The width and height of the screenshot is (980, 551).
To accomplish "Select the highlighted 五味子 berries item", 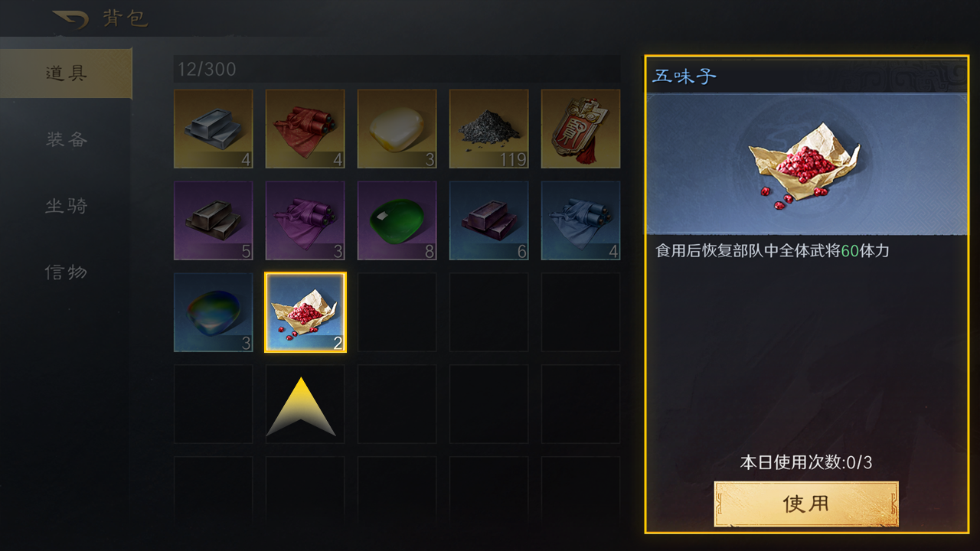I will click(305, 312).
